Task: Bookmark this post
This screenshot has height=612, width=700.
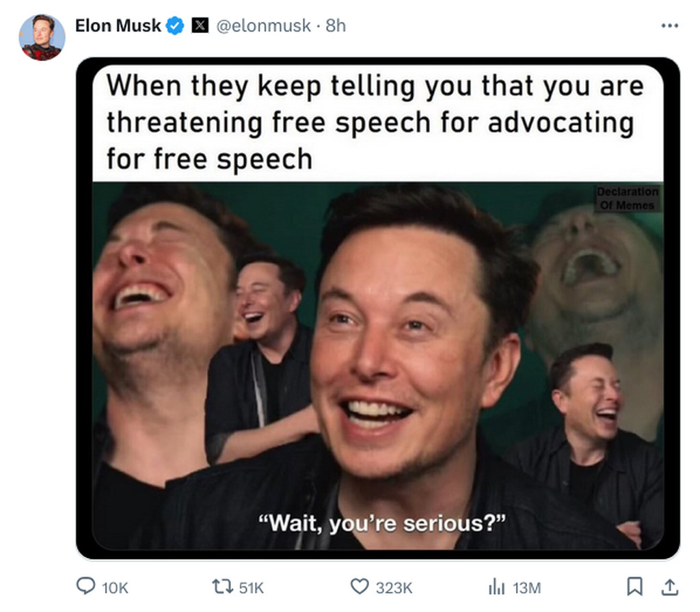Action: 634,587
